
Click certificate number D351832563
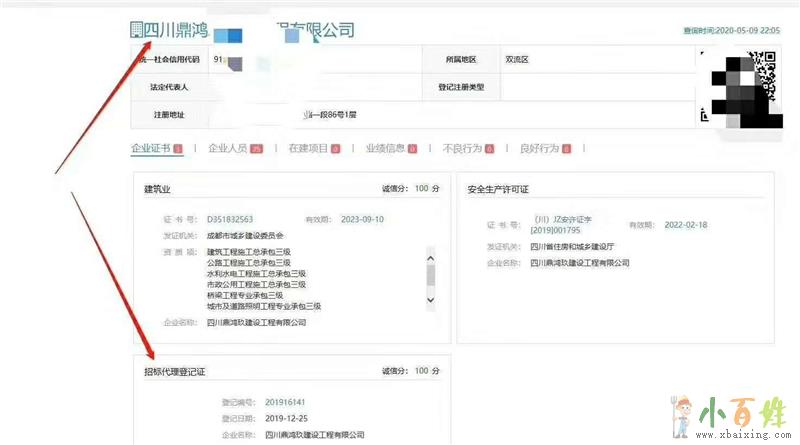pyautogui.click(x=230, y=219)
